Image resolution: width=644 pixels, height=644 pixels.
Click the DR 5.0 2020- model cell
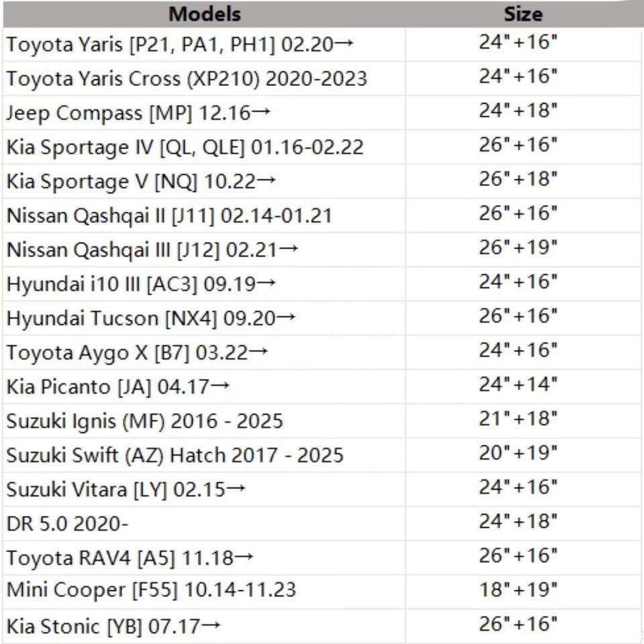pos(67,524)
